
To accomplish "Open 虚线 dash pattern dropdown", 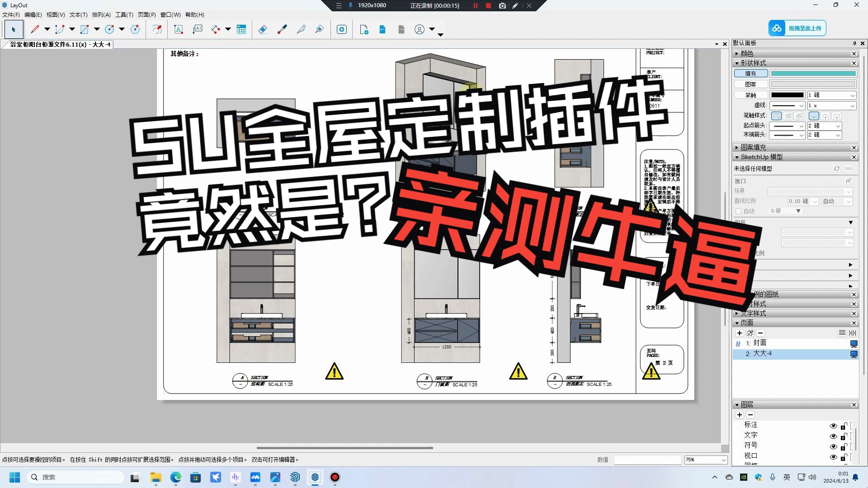I will [x=787, y=106].
